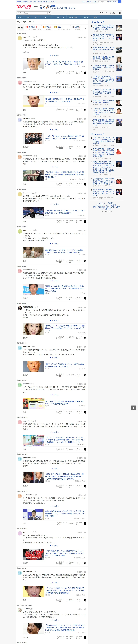Expand もっと見る on foo's comment
Viewport: 138px width, 644px height.
(x=54, y=204)
